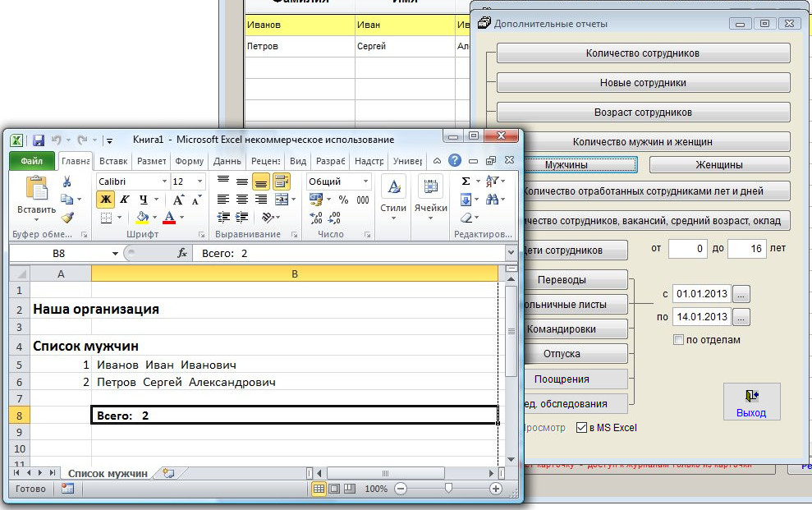Open the Calibri font name dropdown

[x=164, y=181]
